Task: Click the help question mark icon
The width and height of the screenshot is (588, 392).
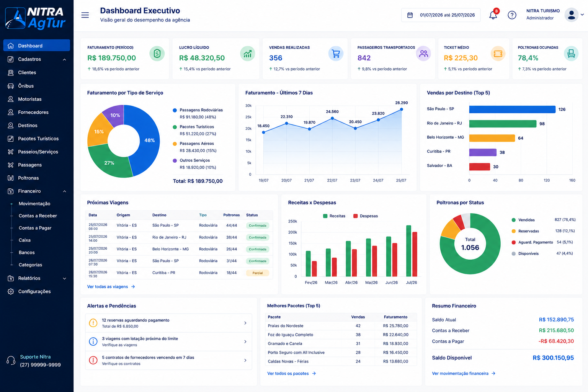Action: click(512, 15)
